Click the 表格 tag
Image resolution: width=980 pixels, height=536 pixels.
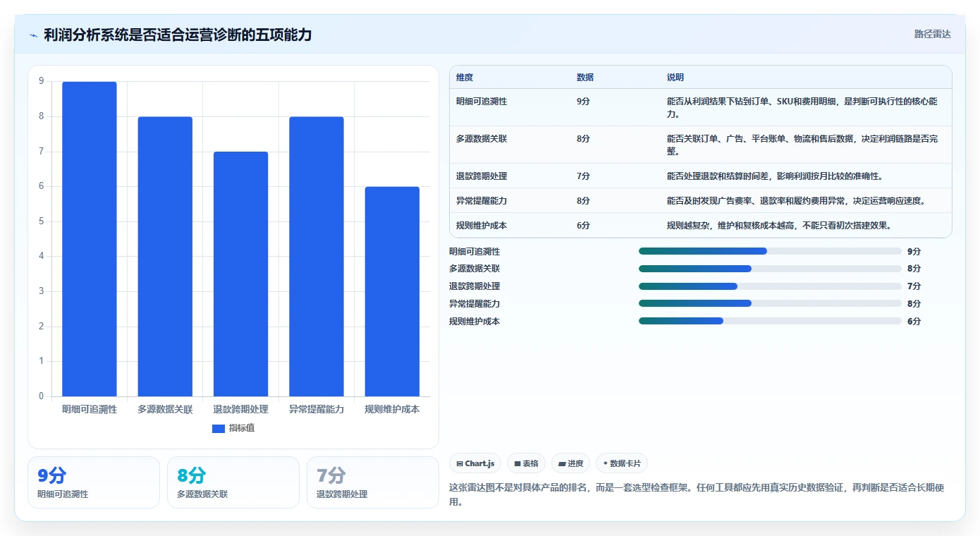point(527,463)
